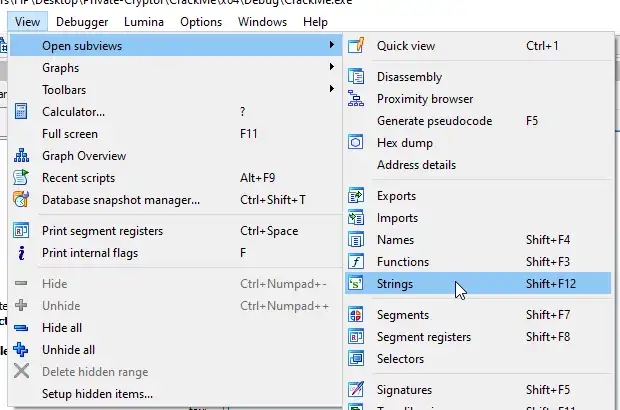Click the Graph Overview icon
Screen dimensions: 620x410
pyautogui.click(x=21, y=155)
